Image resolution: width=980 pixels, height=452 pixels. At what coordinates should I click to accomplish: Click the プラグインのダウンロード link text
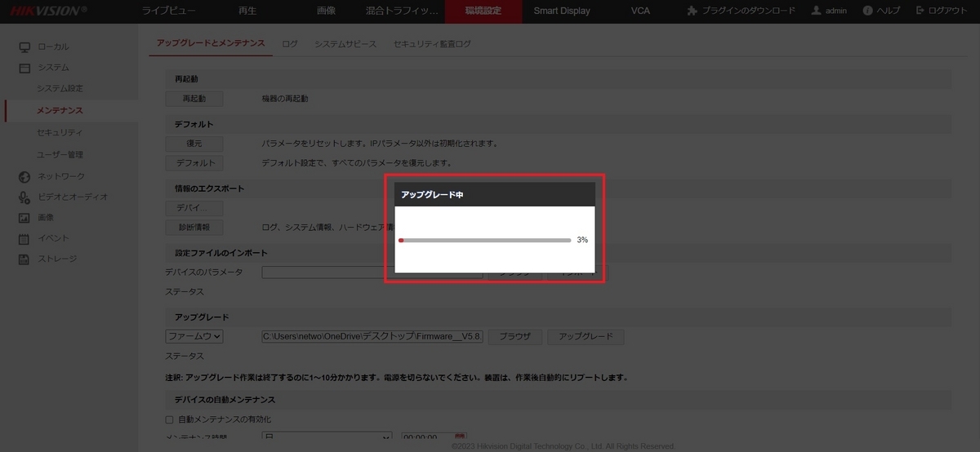pyautogui.click(x=749, y=11)
